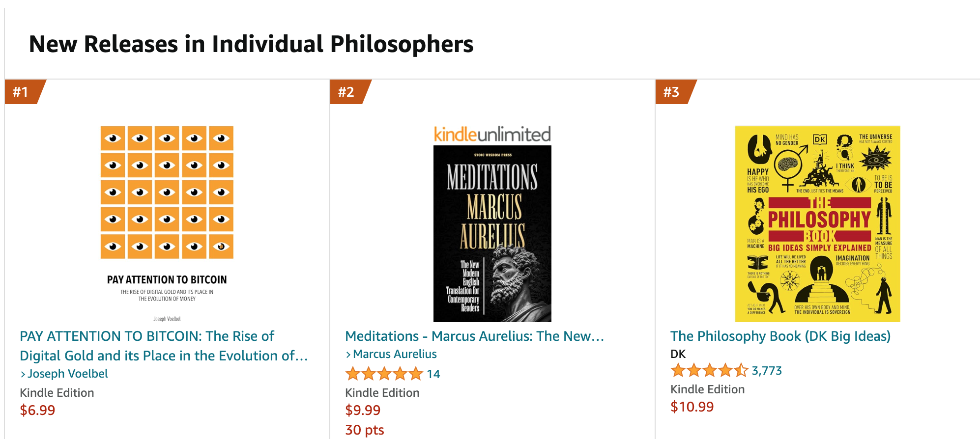Open The Philosophy Book (DK Big Ideas) link
The image size is (980, 439).
coord(780,336)
